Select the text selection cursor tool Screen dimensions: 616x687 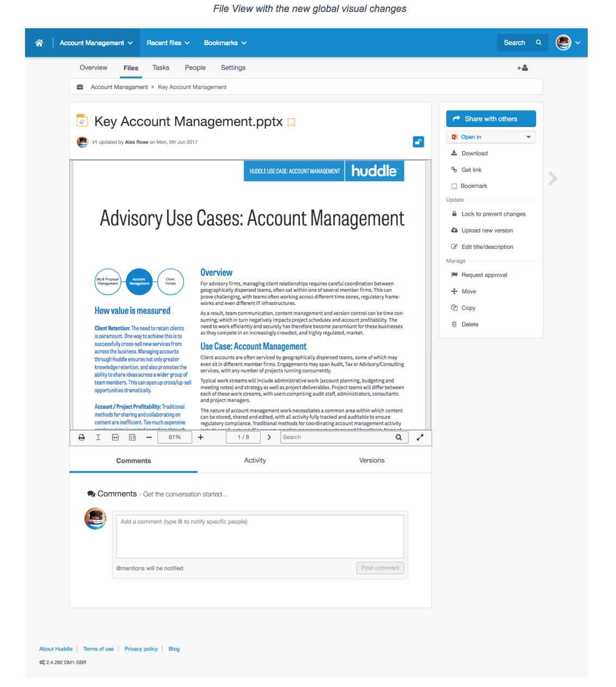pyautogui.click(x=98, y=437)
